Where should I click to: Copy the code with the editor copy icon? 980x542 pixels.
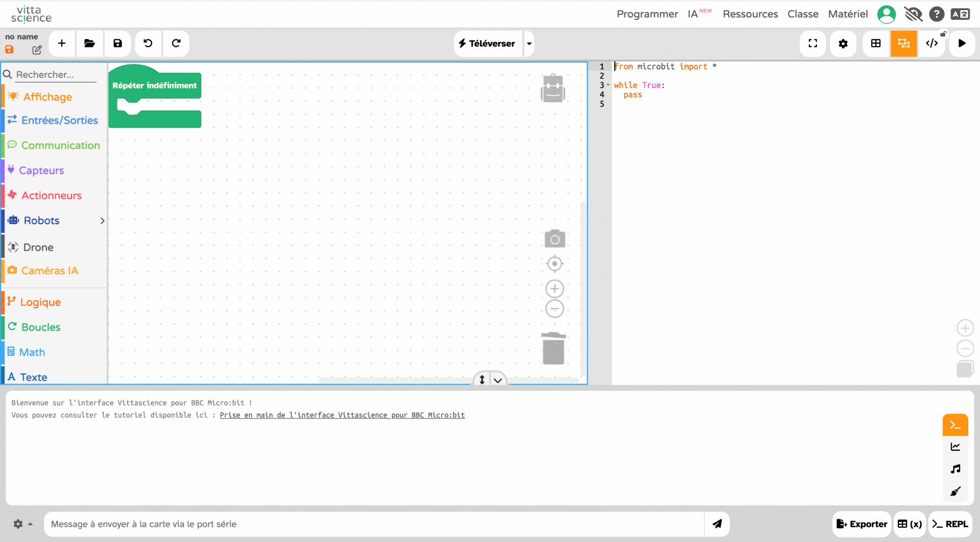point(965,369)
